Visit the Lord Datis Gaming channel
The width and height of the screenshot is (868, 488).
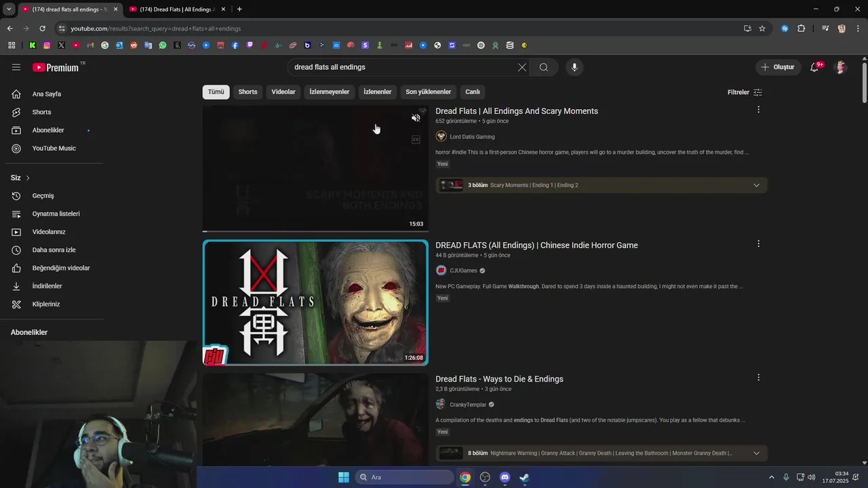472,137
